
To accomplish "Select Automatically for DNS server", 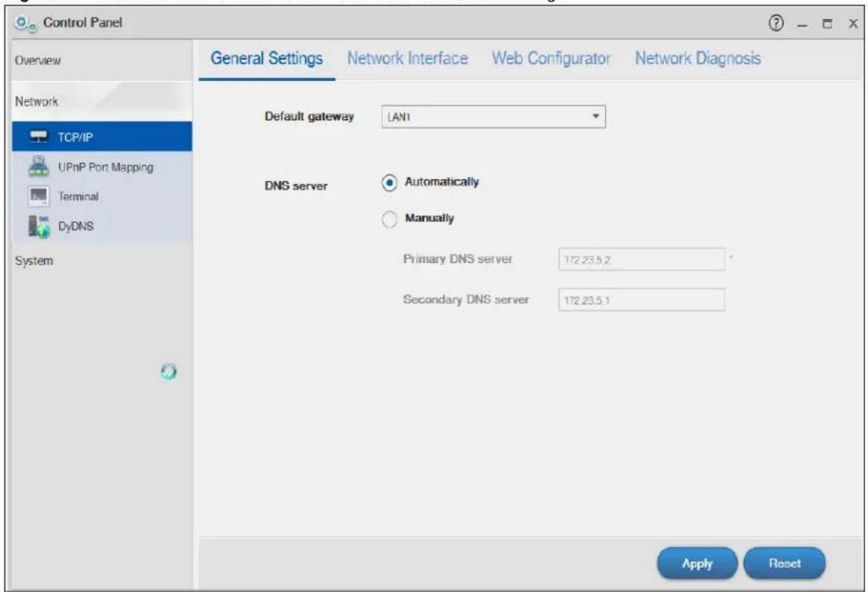I will [x=389, y=183].
